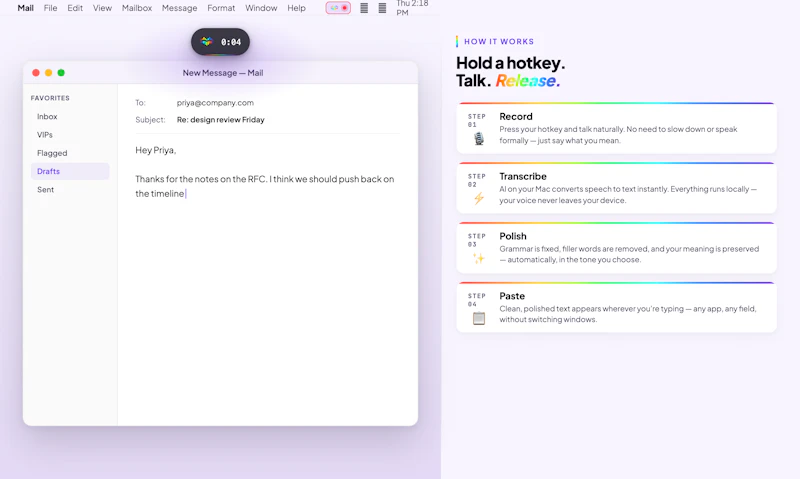Open the Mail app menu
800x479 pixels.
pyautogui.click(x=26, y=8)
